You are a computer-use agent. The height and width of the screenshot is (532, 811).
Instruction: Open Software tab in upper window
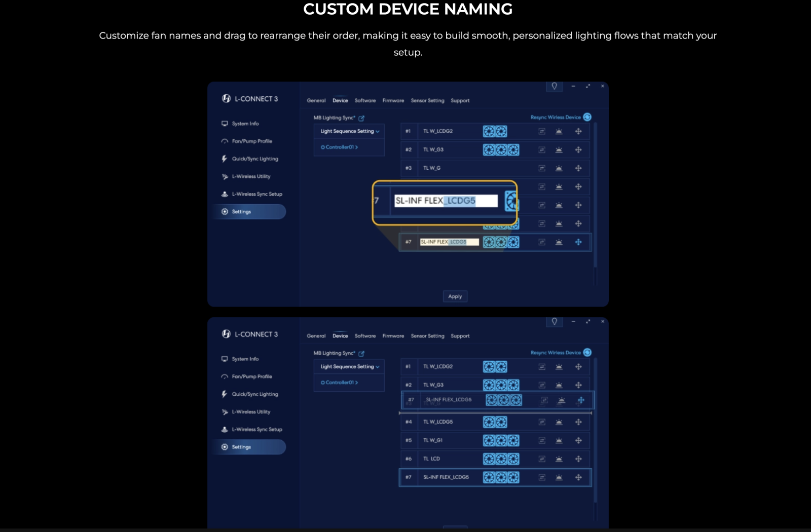(x=365, y=101)
